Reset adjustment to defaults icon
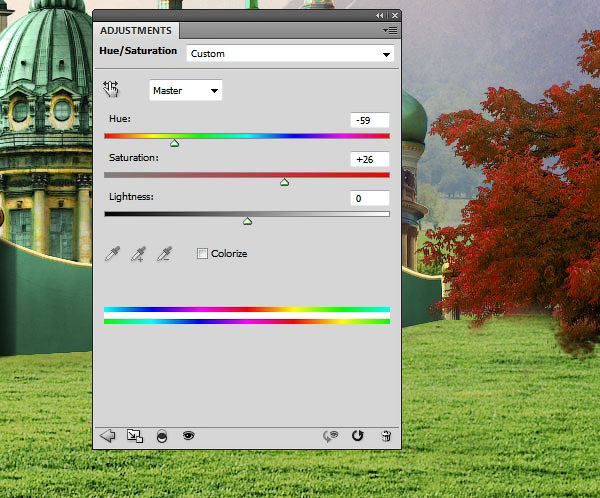This screenshot has width=600, height=498. (x=358, y=435)
